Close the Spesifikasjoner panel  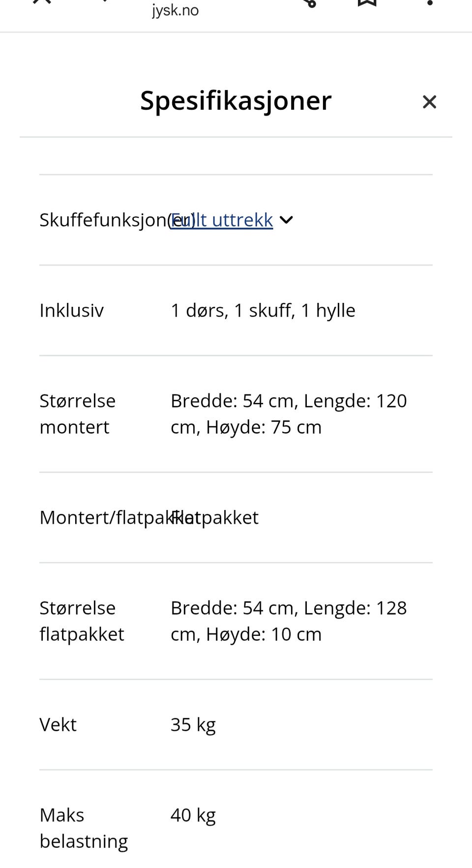[429, 101]
